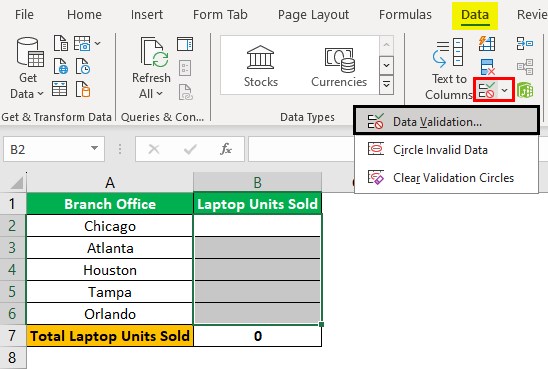Open the Data Validation dropdown arrow

505,90
